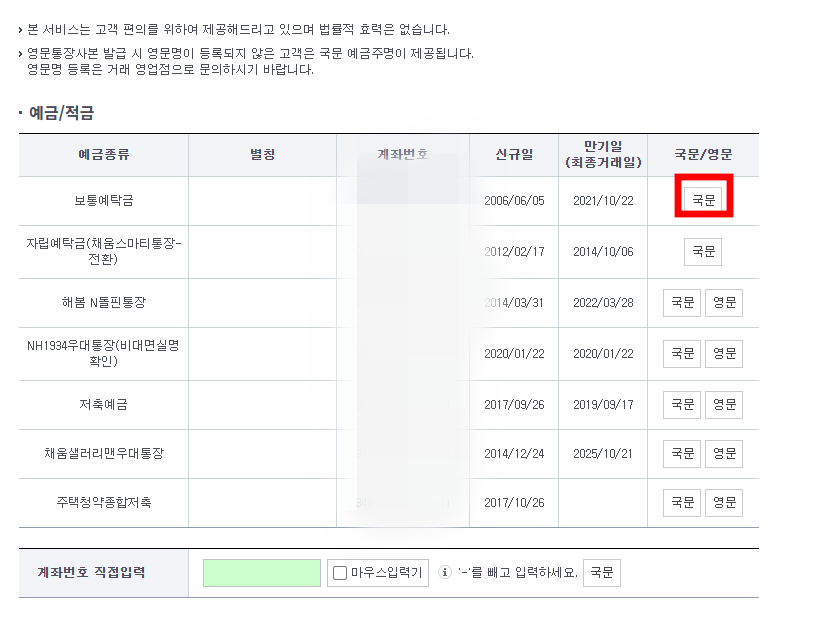
Task: Click the 계좌번호 직접입력 label
Action: click(x=91, y=573)
